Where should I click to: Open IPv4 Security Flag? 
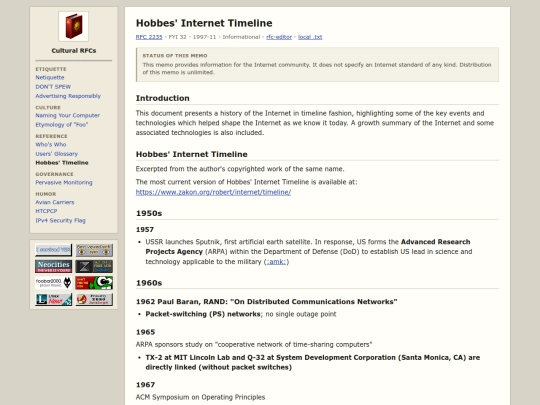pos(60,220)
